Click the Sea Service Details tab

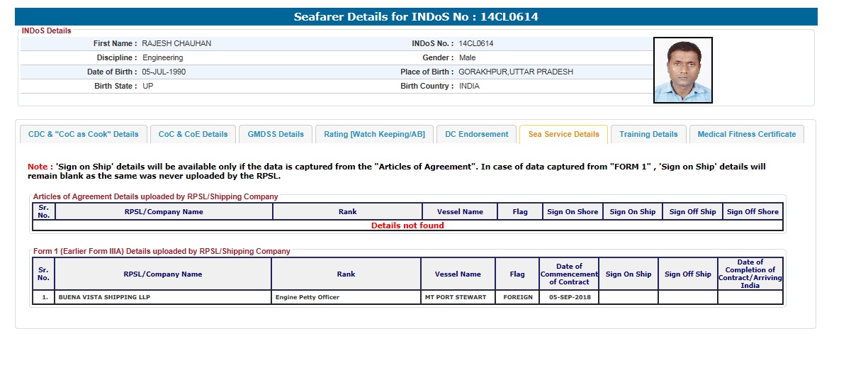563,134
